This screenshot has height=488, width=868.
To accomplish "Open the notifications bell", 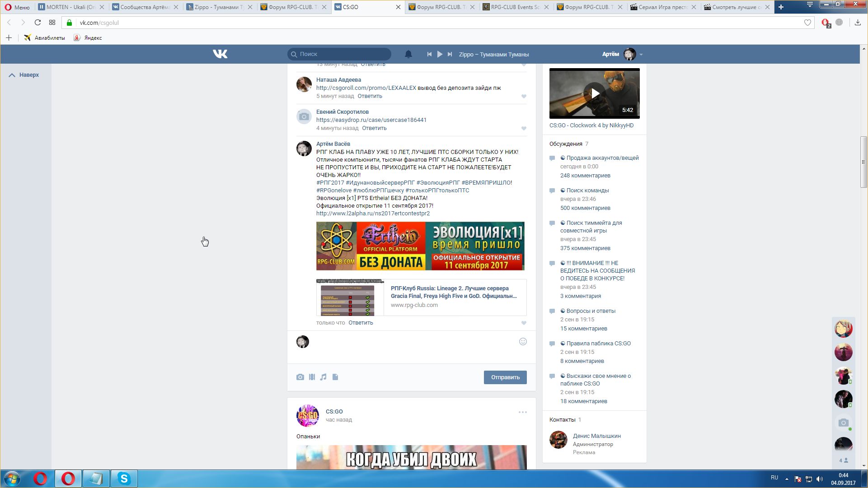I will pyautogui.click(x=408, y=54).
